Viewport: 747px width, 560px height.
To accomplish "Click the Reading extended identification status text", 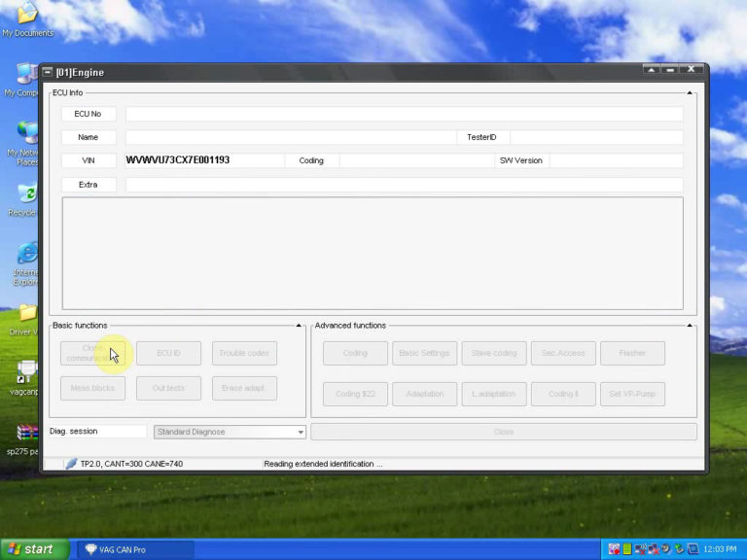I will (x=323, y=464).
